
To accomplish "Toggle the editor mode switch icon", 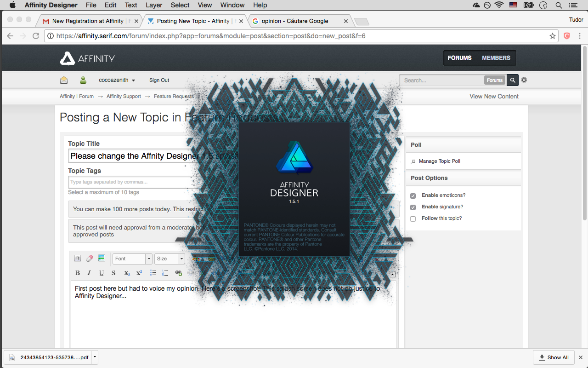I will [x=78, y=259].
